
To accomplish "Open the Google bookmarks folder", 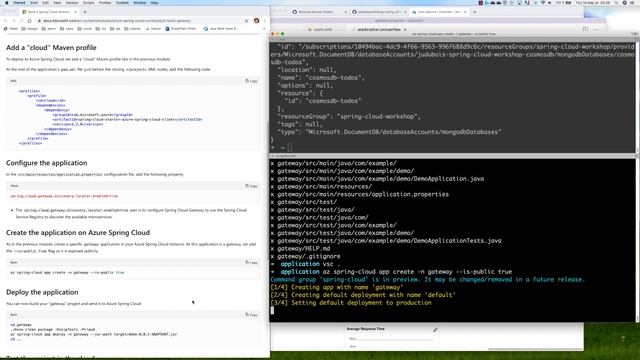I will click(x=29, y=29).
